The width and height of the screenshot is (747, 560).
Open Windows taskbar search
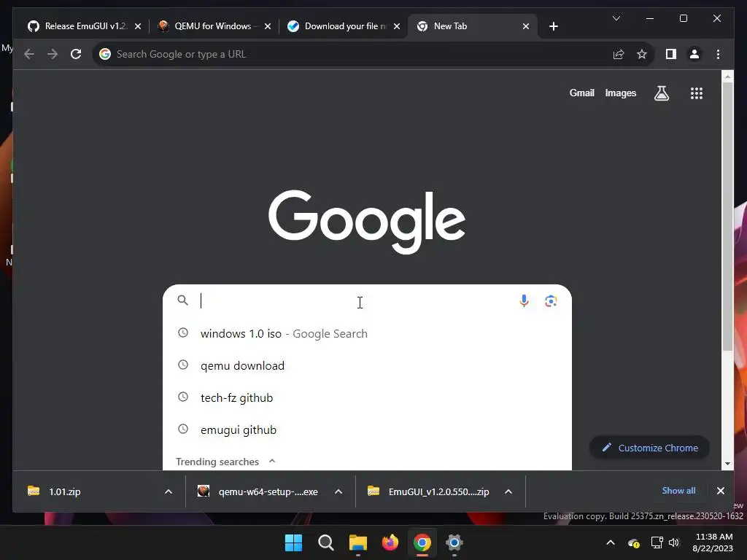(326, 542)
